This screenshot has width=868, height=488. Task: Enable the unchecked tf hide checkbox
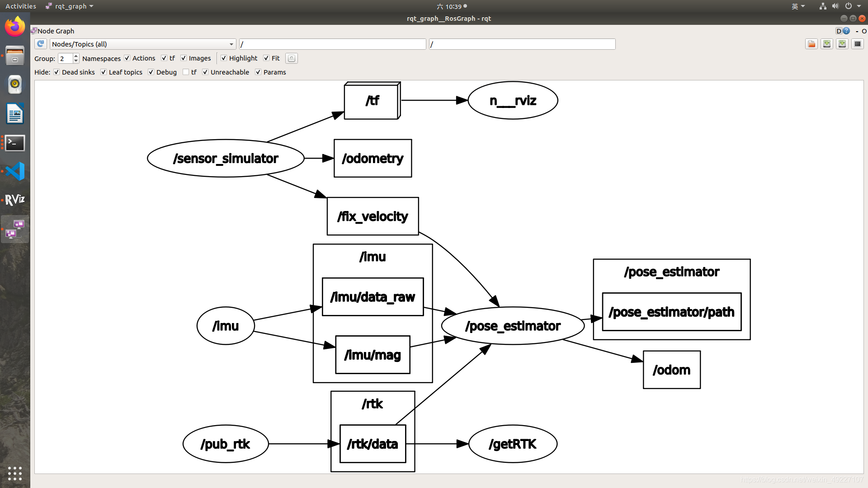click(x=186, y=72)
